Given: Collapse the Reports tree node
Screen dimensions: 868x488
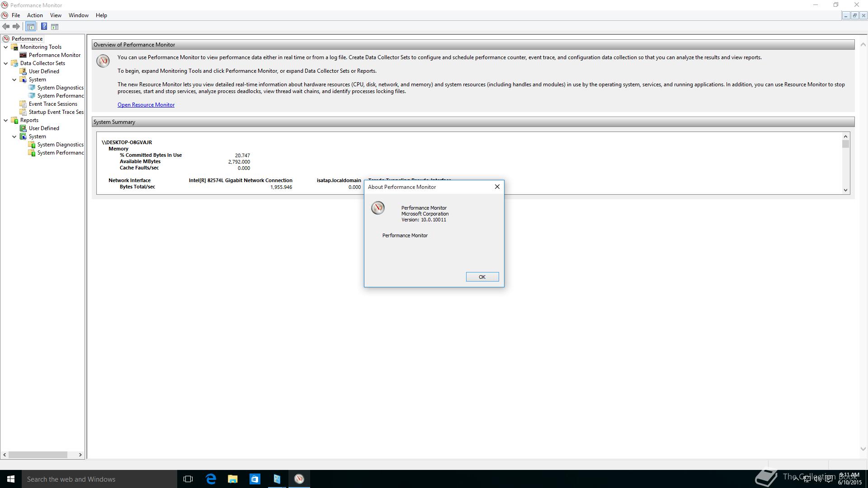Looking at the screenshot, I should pyautogui.click(x=6, y=120).
